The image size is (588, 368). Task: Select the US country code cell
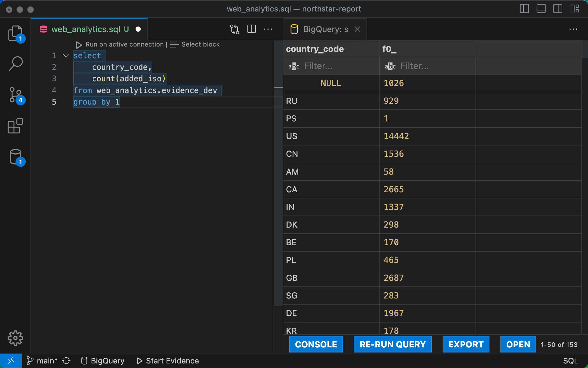331,136
